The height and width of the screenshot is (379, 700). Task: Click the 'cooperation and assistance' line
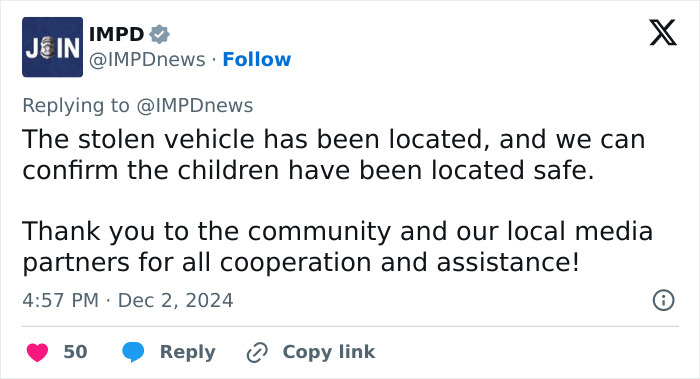click(301, 262)
